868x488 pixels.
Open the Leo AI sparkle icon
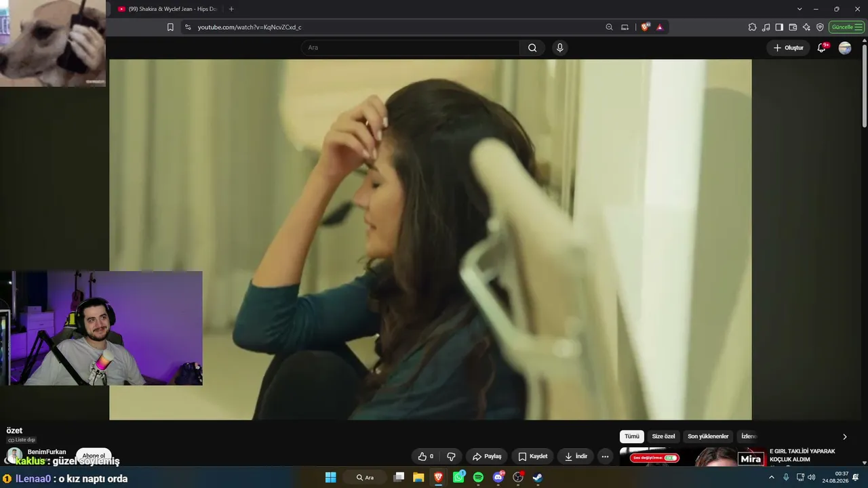pos(806,27)
